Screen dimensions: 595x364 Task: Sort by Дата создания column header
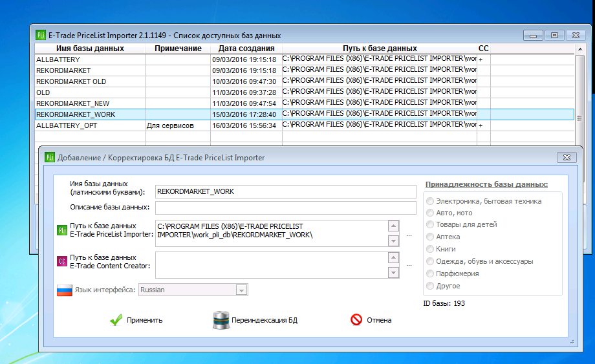(246, 48)
